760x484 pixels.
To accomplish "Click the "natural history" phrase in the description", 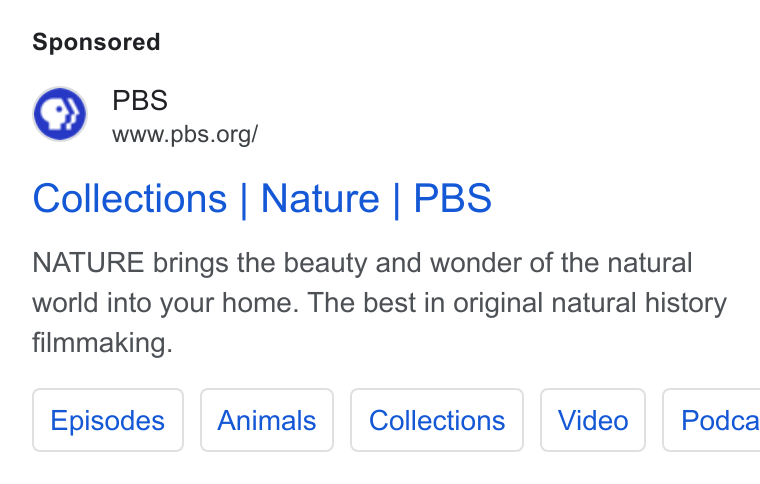I will coord(639,303).
